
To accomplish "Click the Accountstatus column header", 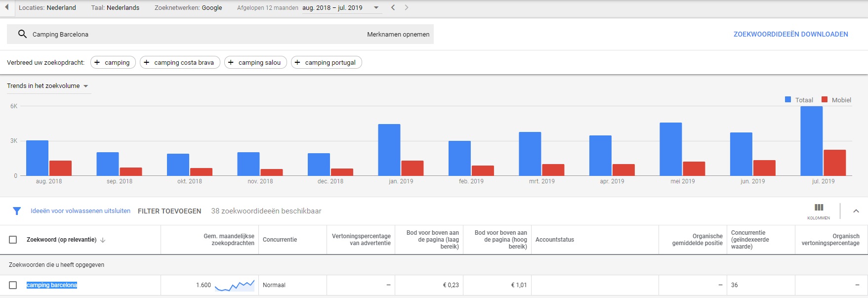I will (555, 240).
